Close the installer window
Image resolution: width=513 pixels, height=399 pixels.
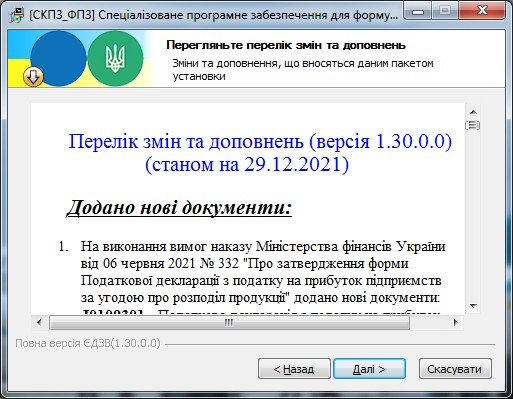coord(482,10)
